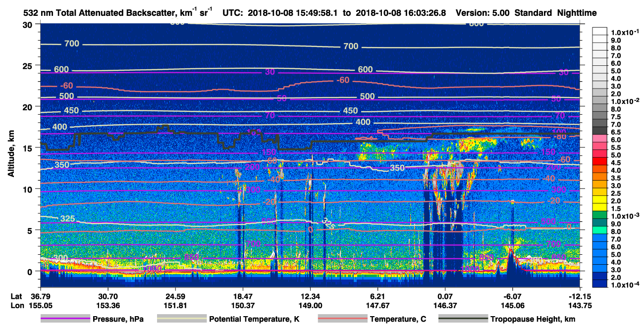The height and width of the screenshot is (330, 644).
Task: Click the '300' potential temperature contour label
Action: [61, 258]
